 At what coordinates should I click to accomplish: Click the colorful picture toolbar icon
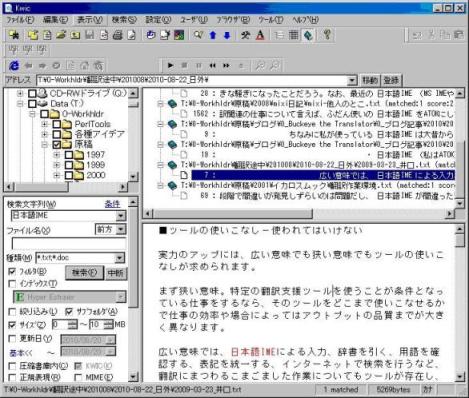(179, 35)
